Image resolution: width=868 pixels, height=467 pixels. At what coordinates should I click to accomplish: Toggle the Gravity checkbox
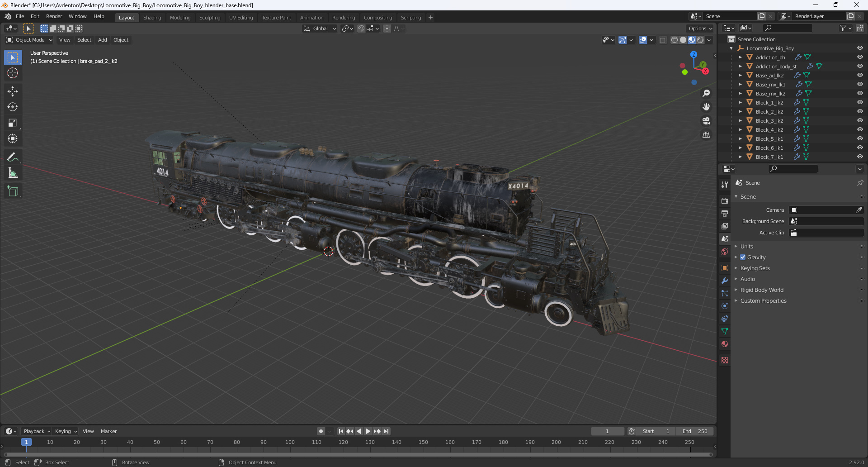pyautogui.click(x=743, y=257)
